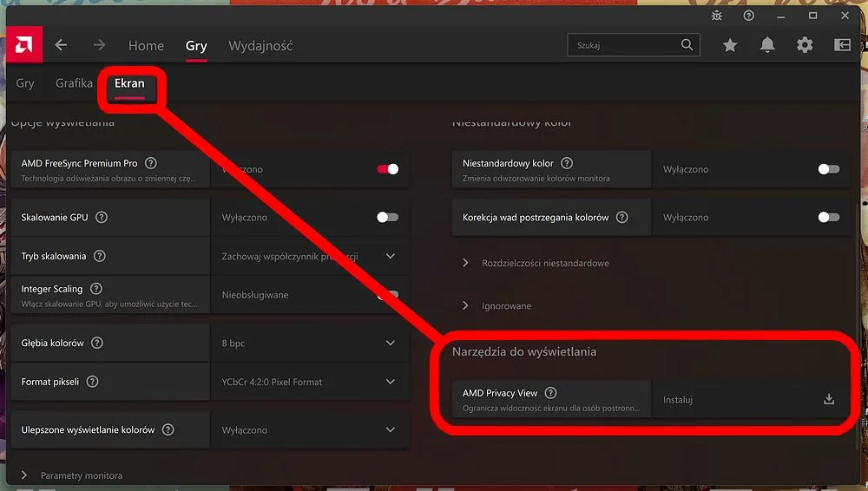Open the help question mark in title bar
The image size is (868, 491).
pyautogui.click(x=748, y=16)
